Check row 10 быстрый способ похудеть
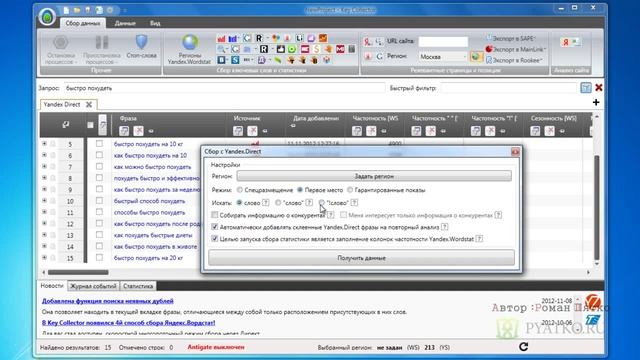Screen dimensions: 640x360 tap(99, 200)
